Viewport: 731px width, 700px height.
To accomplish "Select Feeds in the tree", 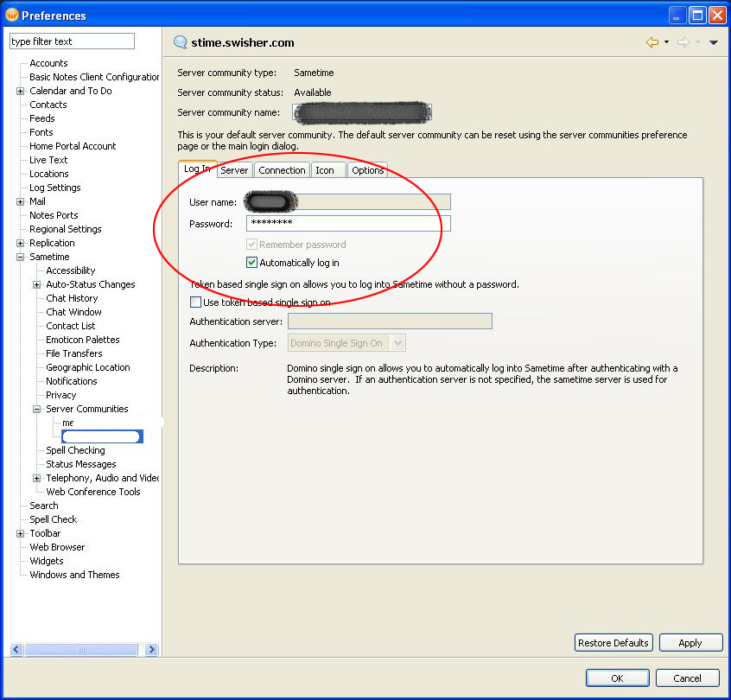I will click(42, 118).
